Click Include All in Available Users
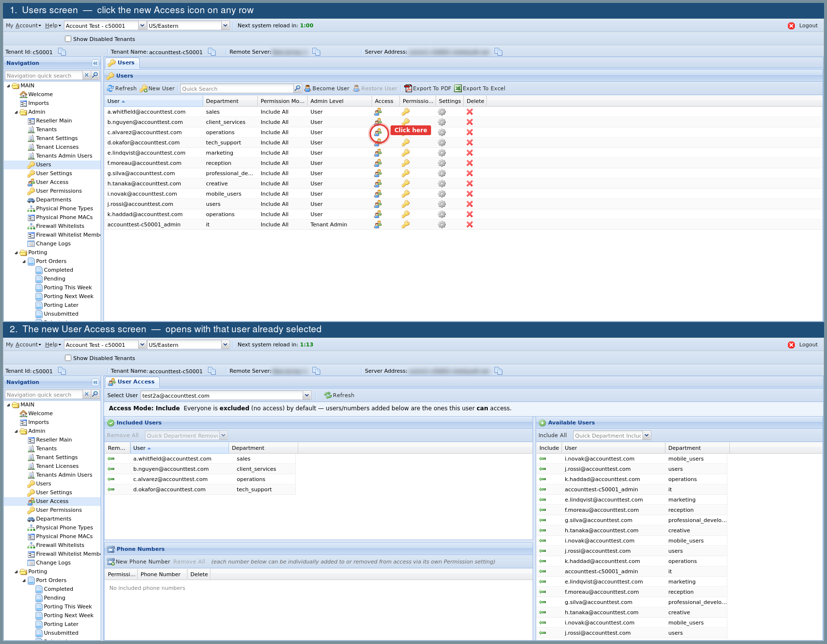Screen dimensions: 827x644 click(x=553, y=435)
